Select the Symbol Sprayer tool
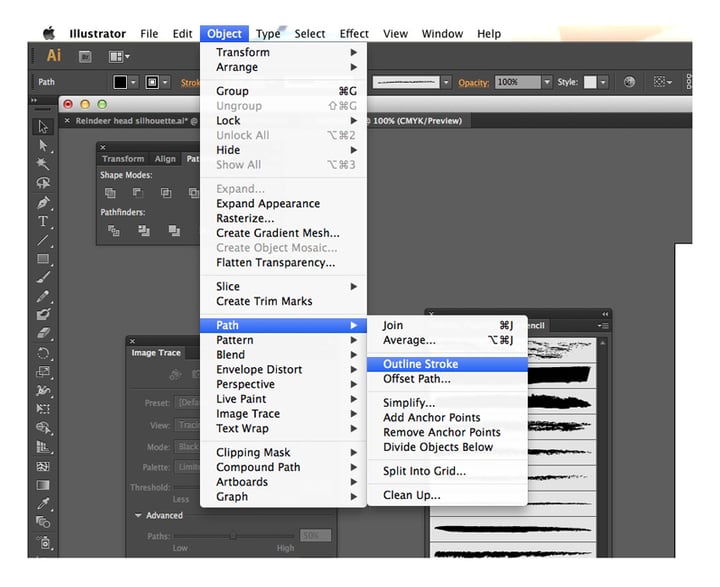Image resolution: width=720 pixels, height=587 pixels. [x=44, y=542]
